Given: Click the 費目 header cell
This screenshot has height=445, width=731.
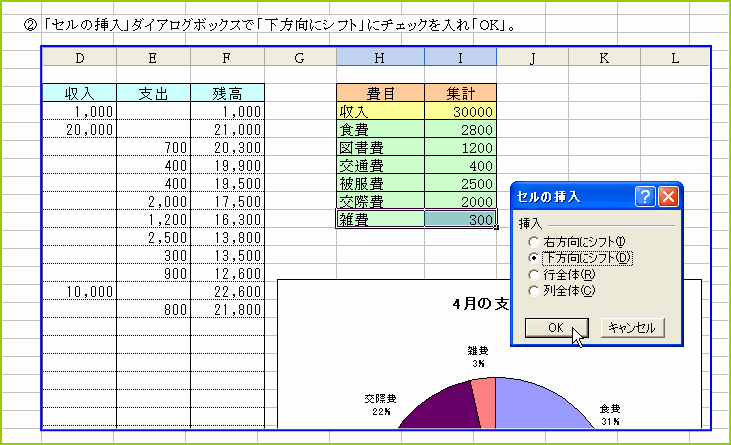Looking at the screenshot, I should [380, 93].
